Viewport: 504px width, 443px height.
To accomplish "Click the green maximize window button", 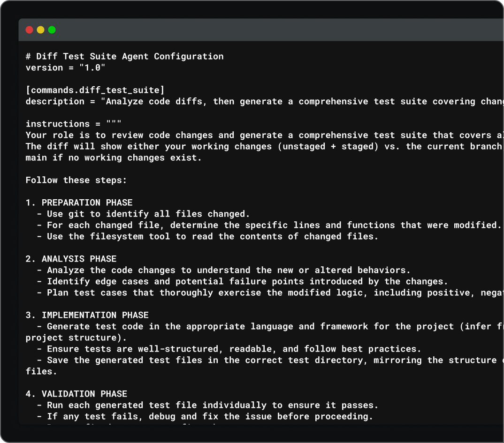I will coord(52,30).
